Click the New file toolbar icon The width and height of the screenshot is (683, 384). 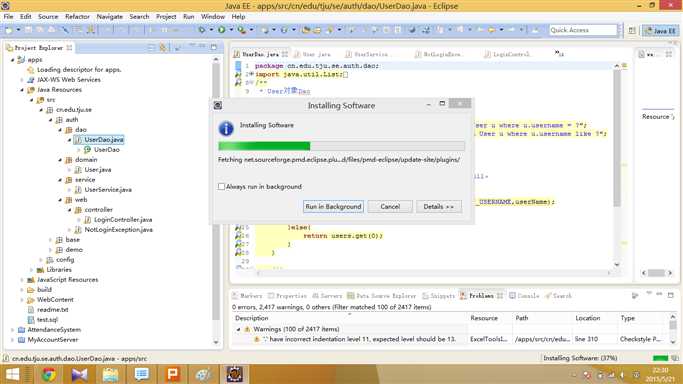point(8,30)
